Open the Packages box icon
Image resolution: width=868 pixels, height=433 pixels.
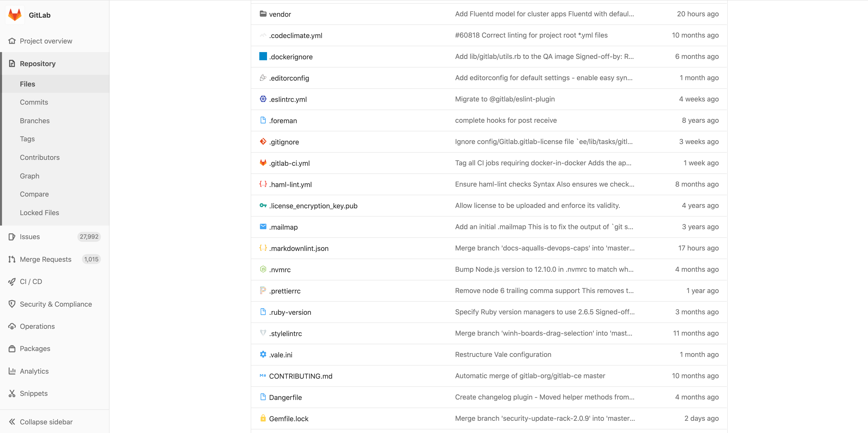coord(12,348)
